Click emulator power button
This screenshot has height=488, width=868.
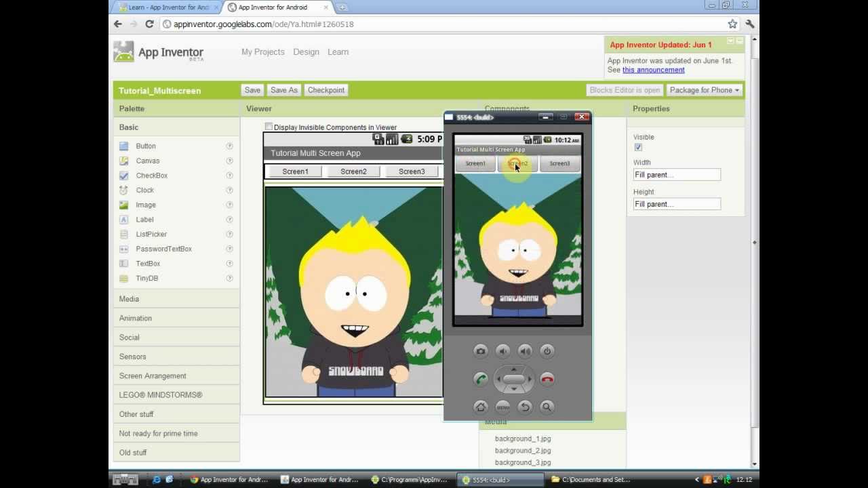pos(547,350)
